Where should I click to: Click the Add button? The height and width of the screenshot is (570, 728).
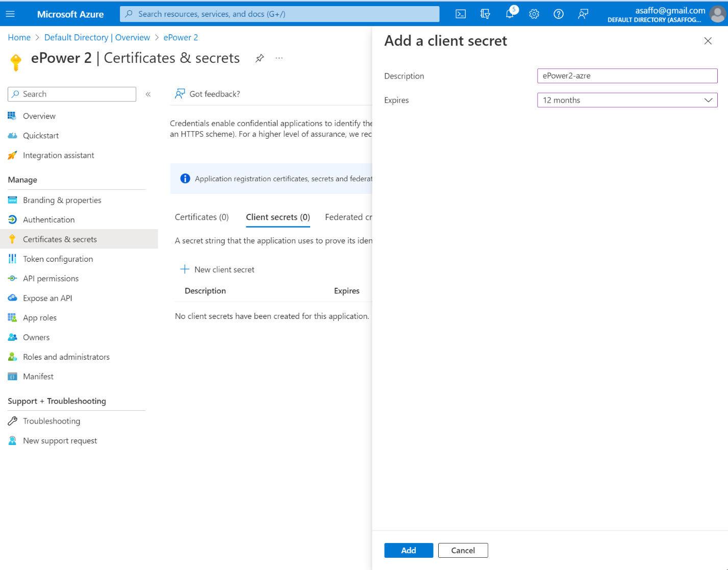pyautogui.click(x=409, y=550)
